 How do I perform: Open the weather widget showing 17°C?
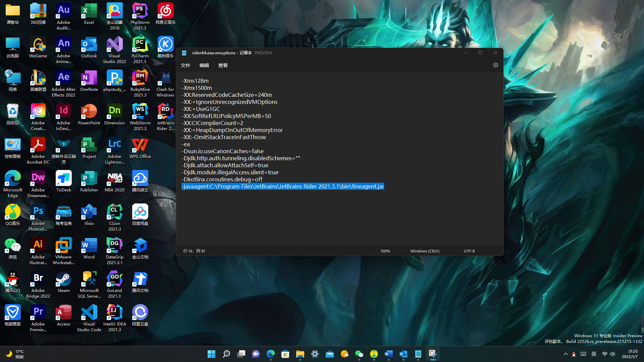click(15, 354)
